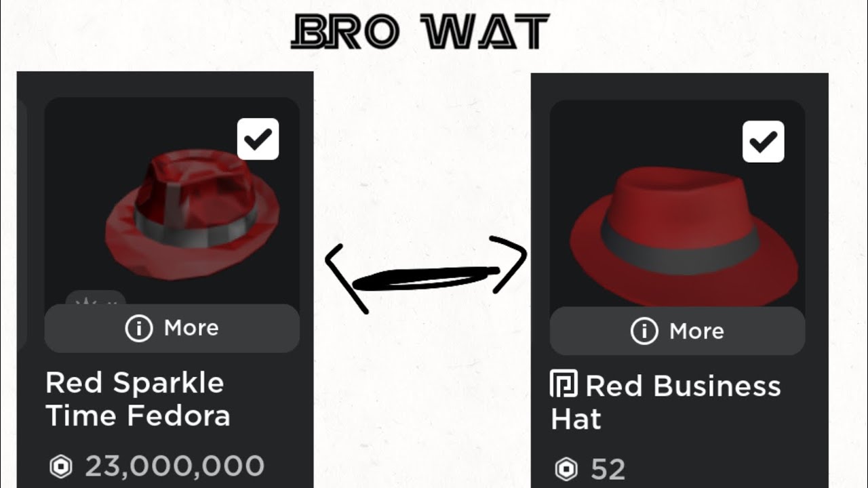This screenshot has height=488, width=868.
Task: Click the Robux icon next to 23,000,000
Action: 62,466
